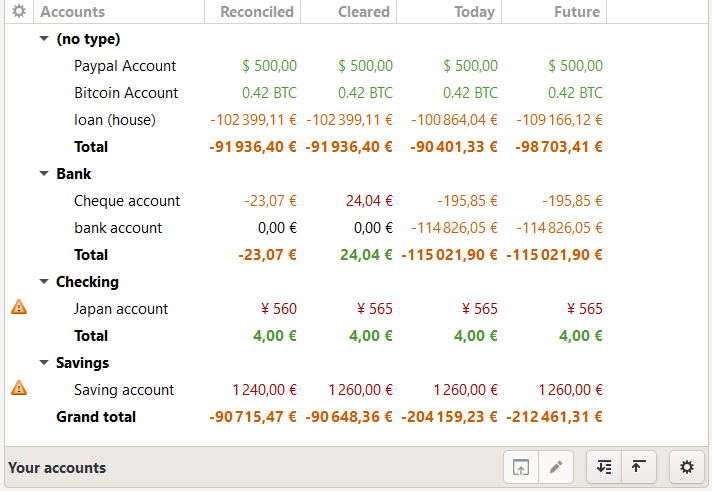Click the collapse-all icon in the bottom toolbar
The image size is (712, 491).
pyautogui.click(x=638, y=467)
